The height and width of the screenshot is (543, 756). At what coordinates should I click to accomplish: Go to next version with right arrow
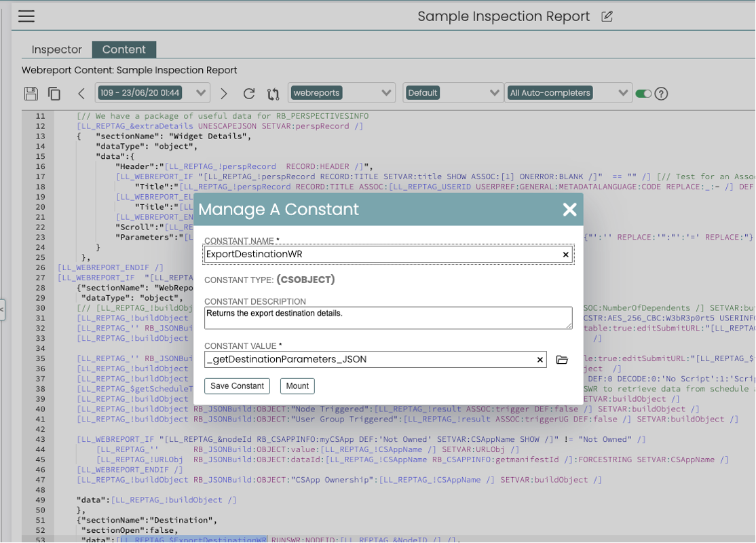click(x=224, y=94)
